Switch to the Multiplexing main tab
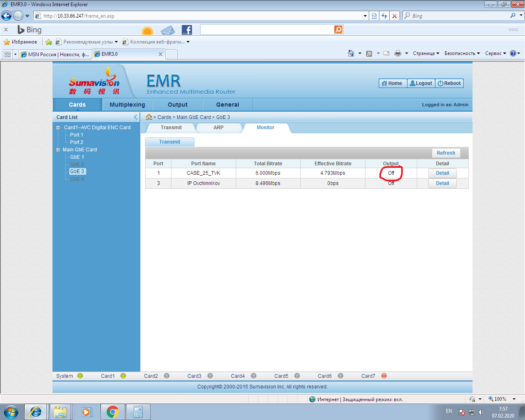525x420 pixels. 127,105
